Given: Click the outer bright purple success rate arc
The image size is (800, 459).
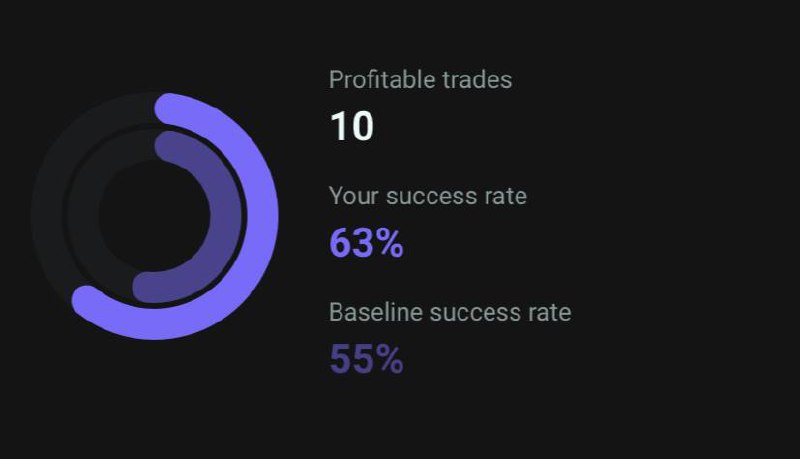Looking at the screenshot, I should pyautogui.click(x=262, y=214).
